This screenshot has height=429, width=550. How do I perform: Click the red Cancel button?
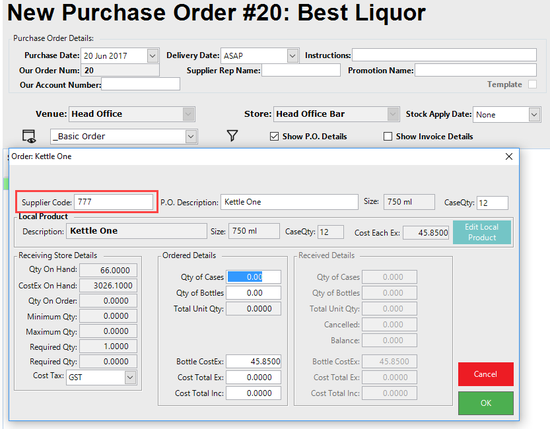tap(486, 374)
